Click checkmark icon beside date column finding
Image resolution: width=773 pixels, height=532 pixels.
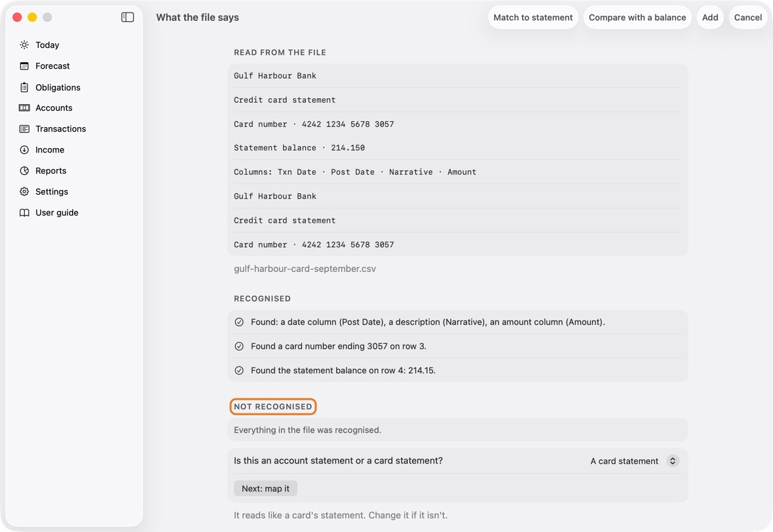(239, 322)
